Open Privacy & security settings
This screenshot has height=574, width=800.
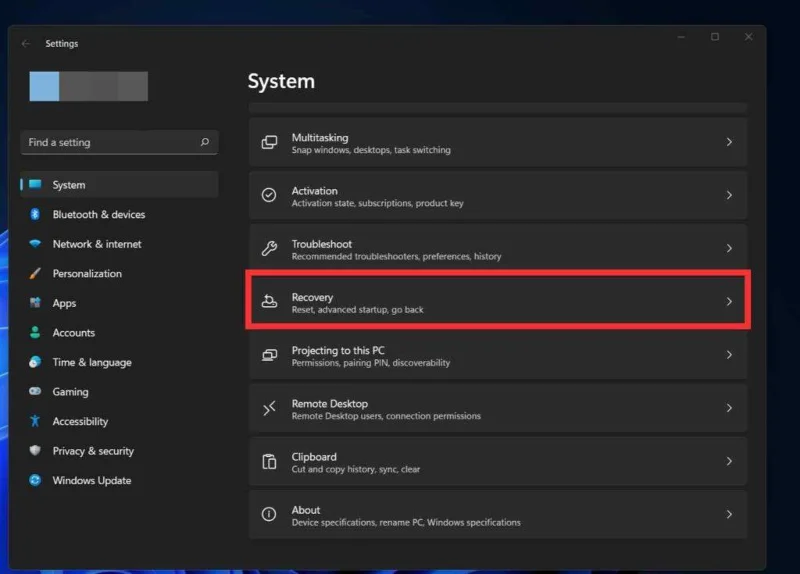[119, 451]
